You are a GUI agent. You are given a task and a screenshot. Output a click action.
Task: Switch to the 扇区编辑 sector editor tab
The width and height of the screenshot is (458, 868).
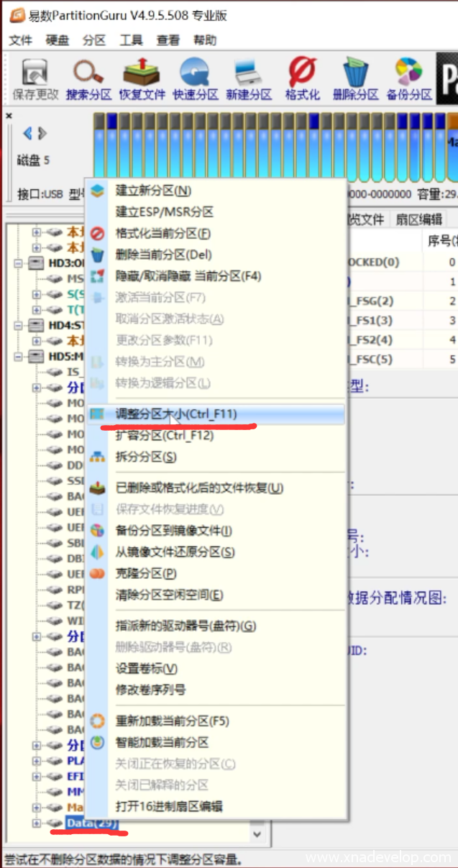[x=419, y=219]
